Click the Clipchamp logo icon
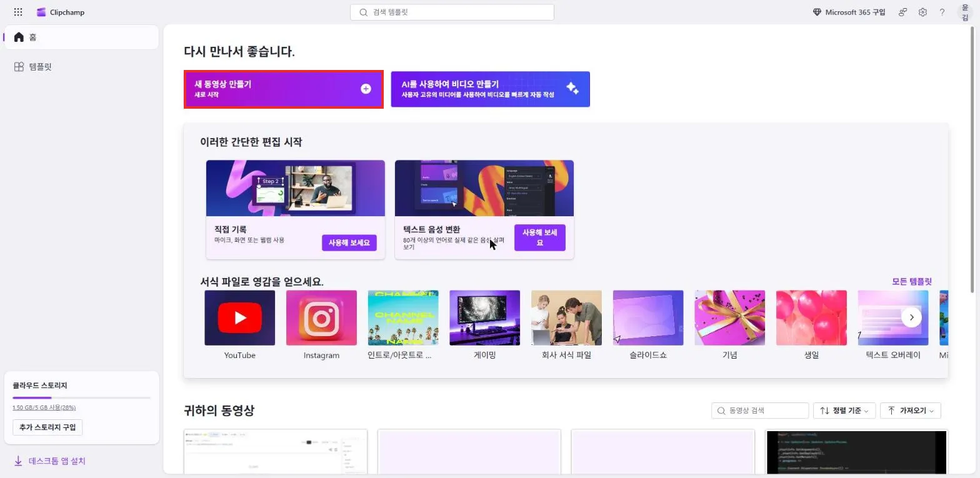This screenshot has height=478, width=980. click(x=41, y=12)
